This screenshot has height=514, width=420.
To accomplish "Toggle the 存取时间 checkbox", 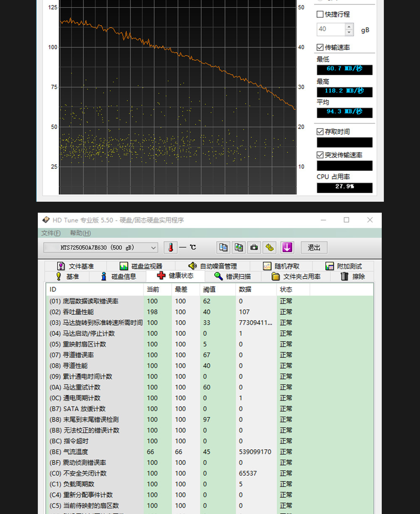I will 320,132.
